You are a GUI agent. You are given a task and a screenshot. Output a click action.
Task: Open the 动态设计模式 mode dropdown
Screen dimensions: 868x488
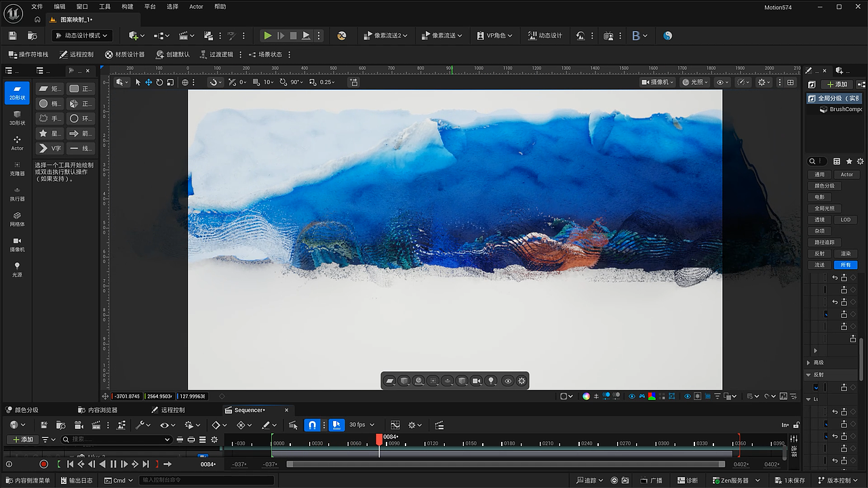[x=81, y=35]
